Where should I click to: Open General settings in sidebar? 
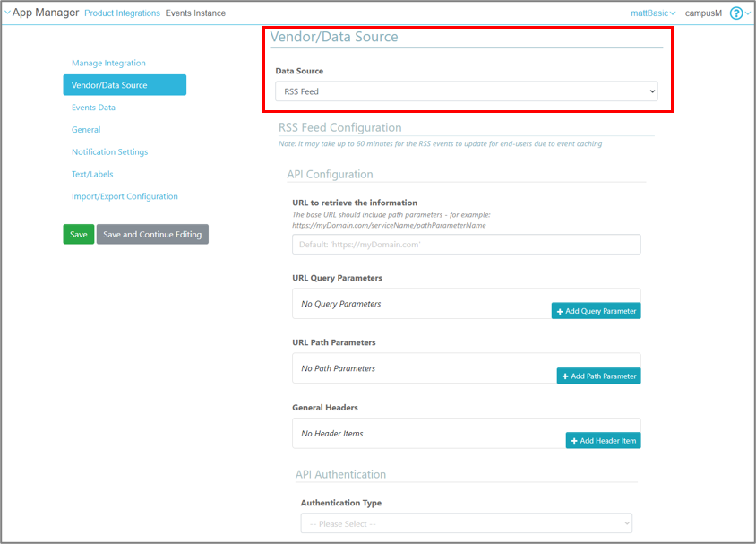coord(86,130)
